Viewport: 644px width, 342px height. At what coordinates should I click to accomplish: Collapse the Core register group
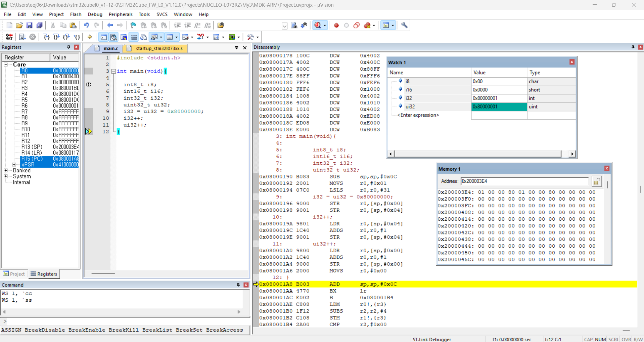(x=6, y=65)
